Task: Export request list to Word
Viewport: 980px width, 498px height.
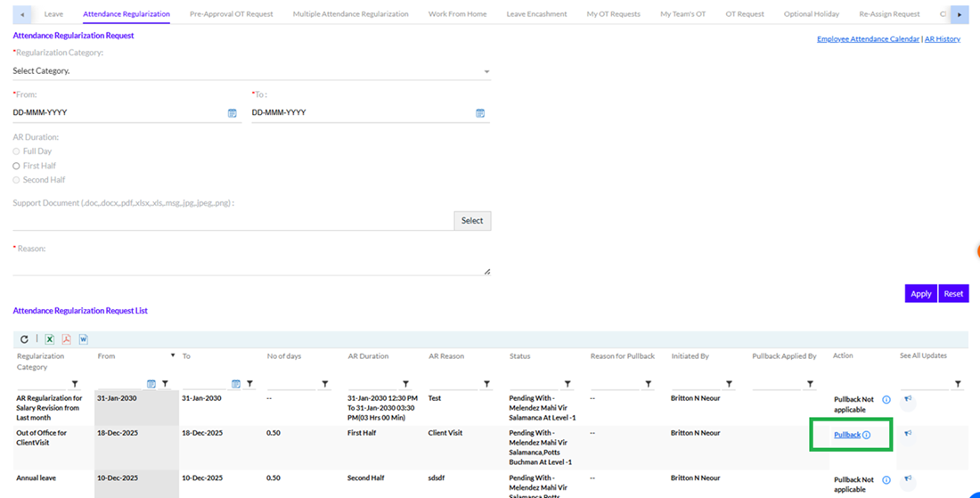Action: pos(83,339)
